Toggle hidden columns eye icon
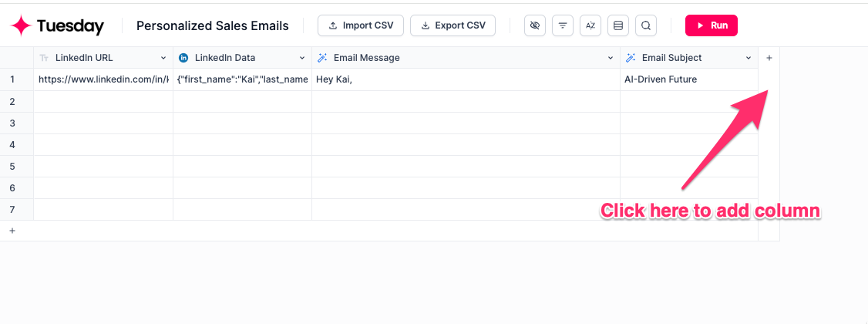 (535, 25)
